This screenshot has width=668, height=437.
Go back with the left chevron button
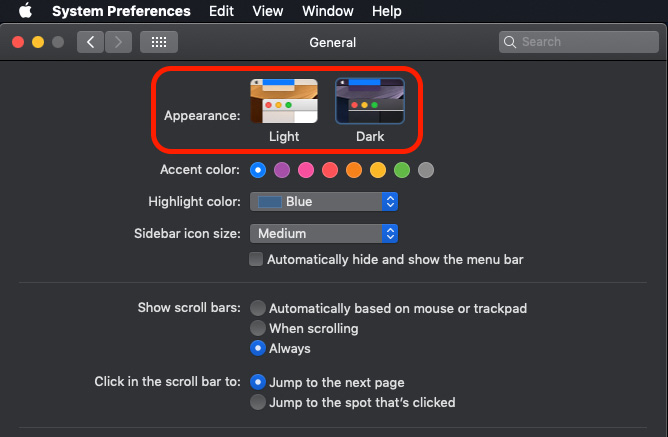90,42
